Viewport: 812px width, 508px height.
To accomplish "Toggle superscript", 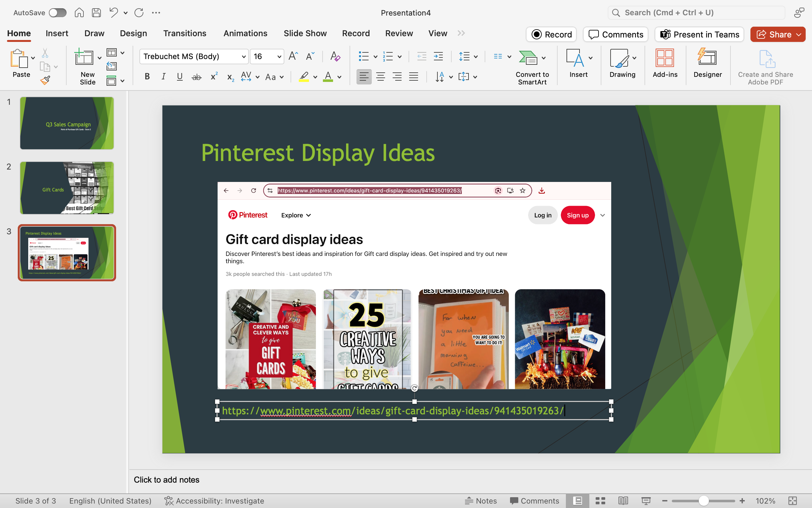I will click(214, 77).
